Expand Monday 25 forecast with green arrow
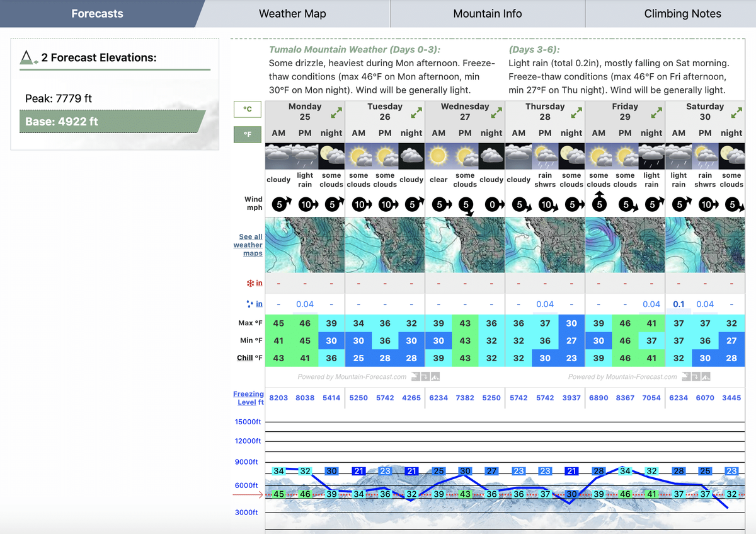This screenshot has width=756, height=534. click(336, 113)
